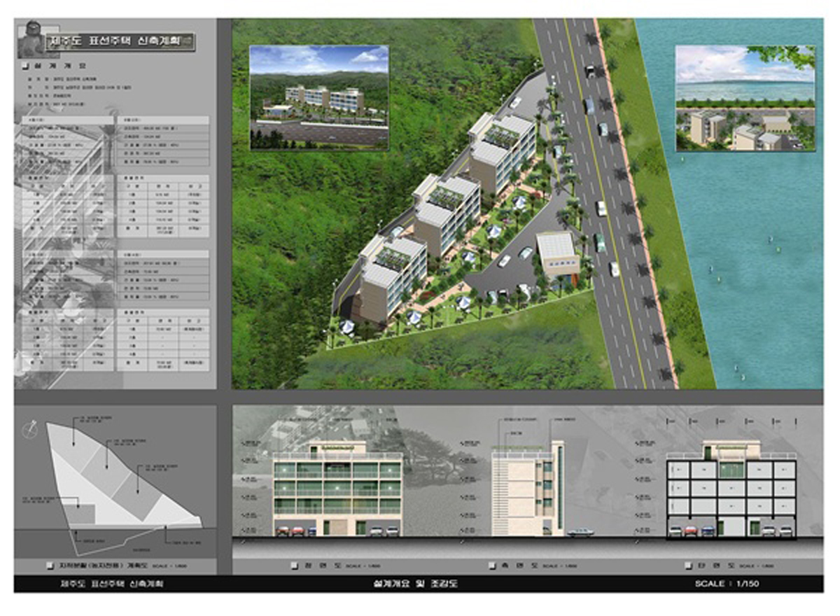The width and height of the screenshot is (840, 616).
Task: Click the square bullet beside 측면도 label
Action: (x=491, y=564)
